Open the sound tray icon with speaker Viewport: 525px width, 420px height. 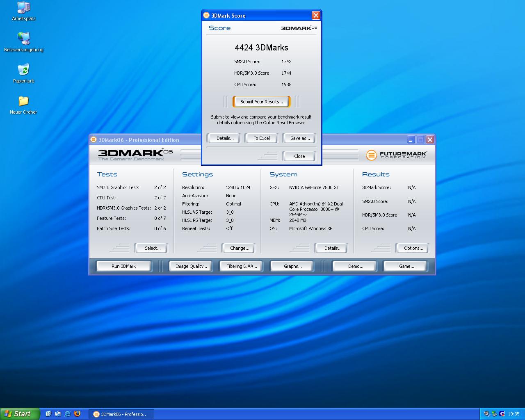click(x=487, y=414)
